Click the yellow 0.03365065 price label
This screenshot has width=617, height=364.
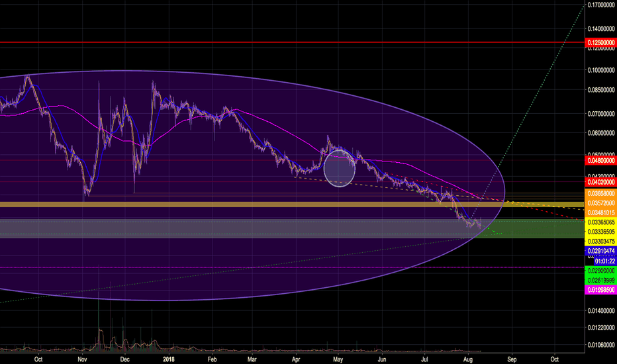click(601, 222)
